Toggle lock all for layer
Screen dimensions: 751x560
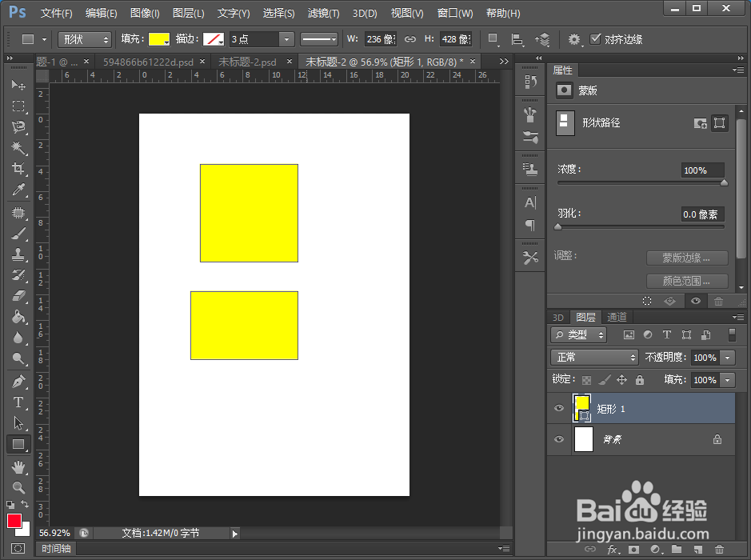coord(639,380)
